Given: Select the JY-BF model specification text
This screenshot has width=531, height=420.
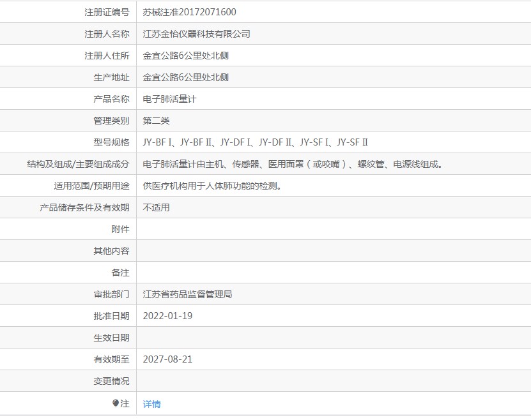Looking at the screenshot, I should (256, 142).
